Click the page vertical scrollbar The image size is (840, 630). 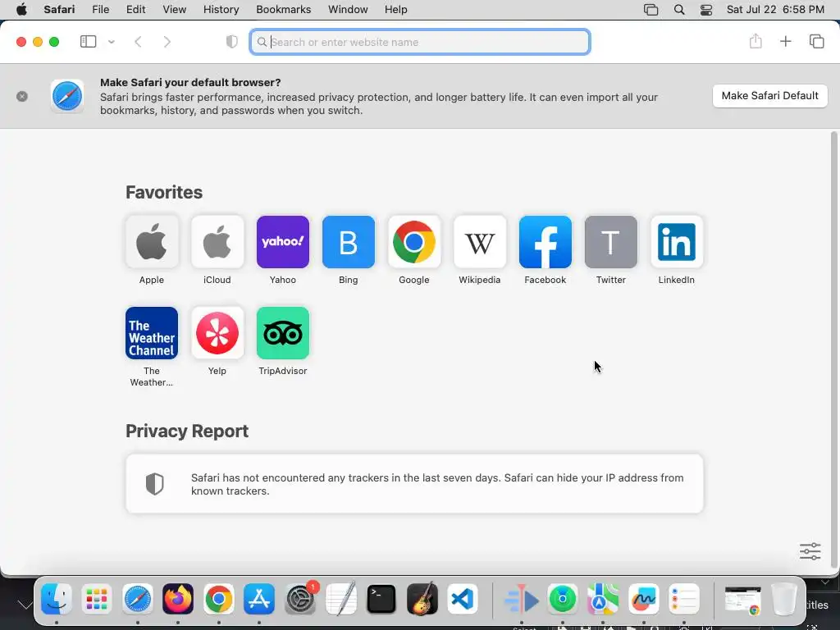[x=833, y=348]
